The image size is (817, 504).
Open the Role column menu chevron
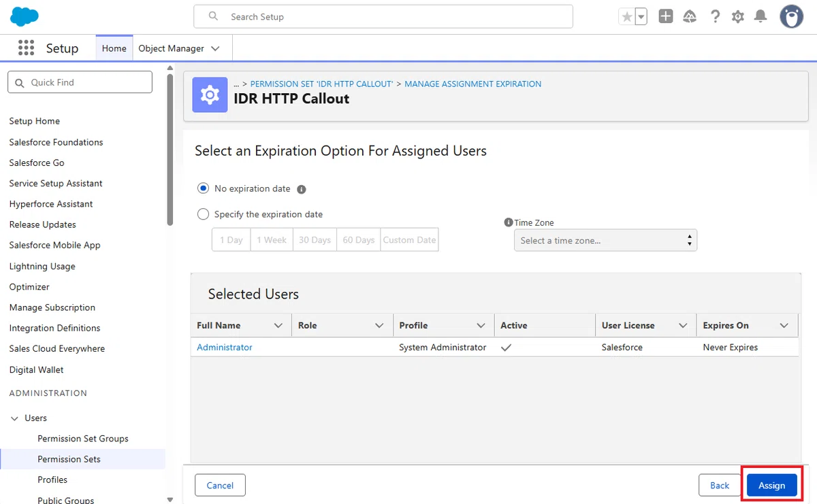(x=379, y=326)
